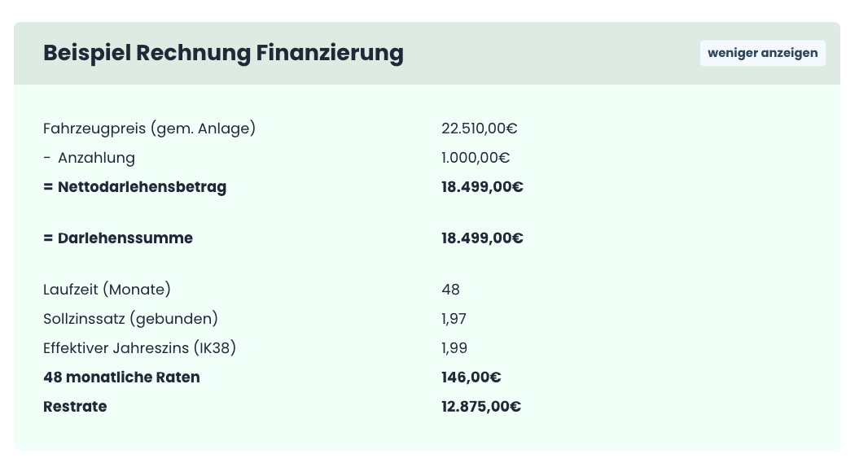Image resolution: width=868 pixels, height=467 pixels.
Task: Click the amount beside Darlehenssumme
Action: 482,238
